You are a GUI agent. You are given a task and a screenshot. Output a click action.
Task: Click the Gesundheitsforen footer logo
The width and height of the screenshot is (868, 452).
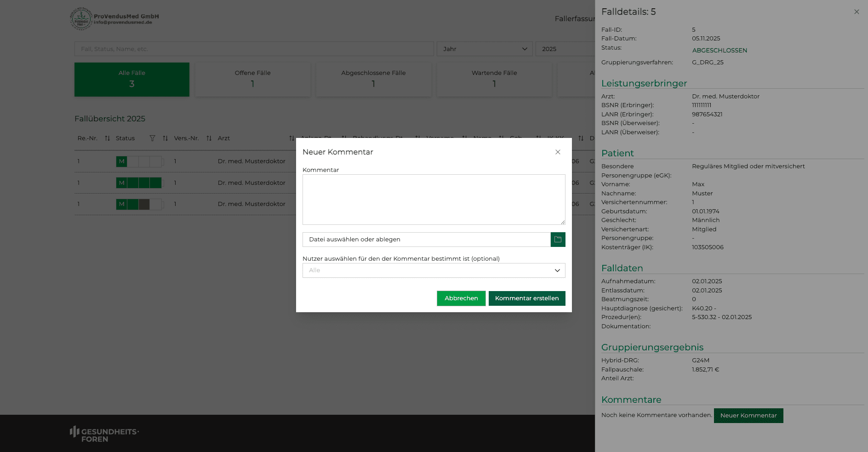[104, 434]
